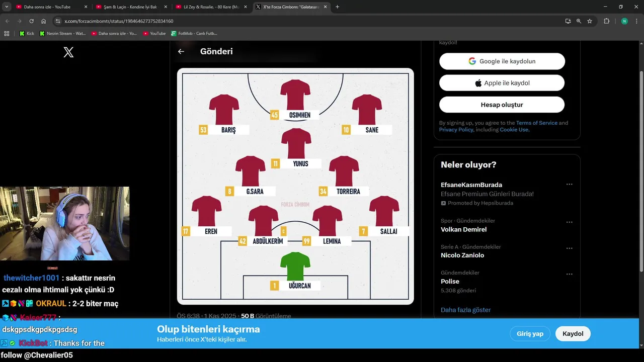The width and height of the screenshot is (644, 362).
Task: View site information icon beside the URL
Action: 58,21
